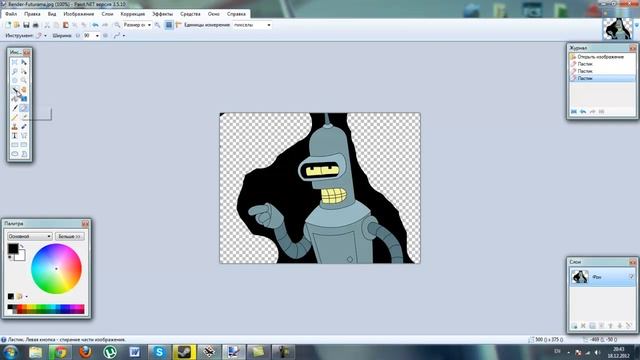The height and width of the screenshot is (360, 640).
Task: Open Google Chrome from the taskbar
Action: 60,352
